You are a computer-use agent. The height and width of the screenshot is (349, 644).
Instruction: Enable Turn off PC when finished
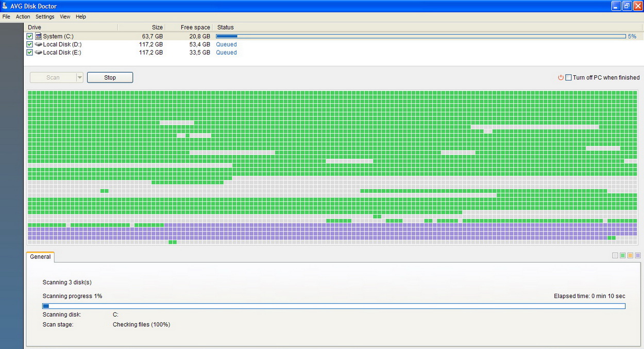pyautogui.click(x=567, y=77)
